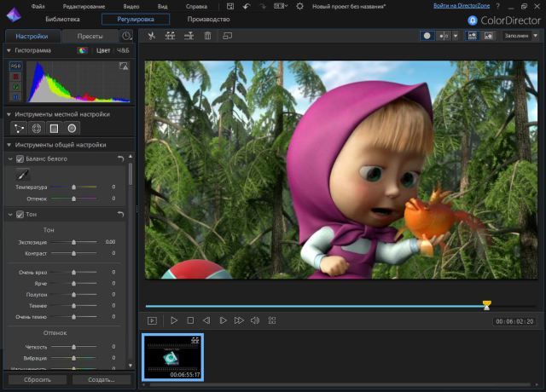Collapse the Тон group chevron
This screenshot has width=546, height=392.
click(x=10, y=215)
